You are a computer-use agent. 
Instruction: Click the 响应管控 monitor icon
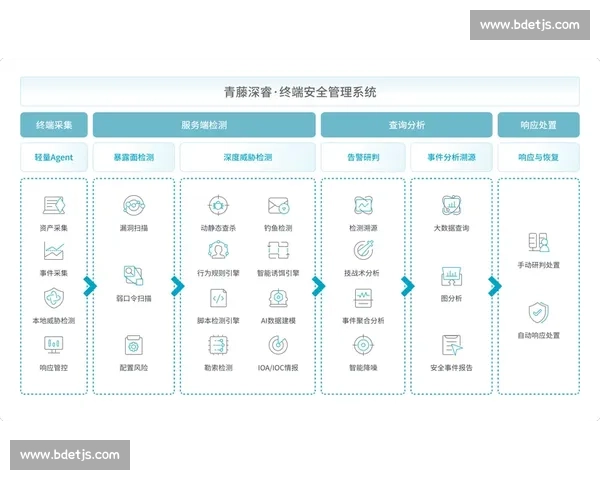tap(54, 345)
